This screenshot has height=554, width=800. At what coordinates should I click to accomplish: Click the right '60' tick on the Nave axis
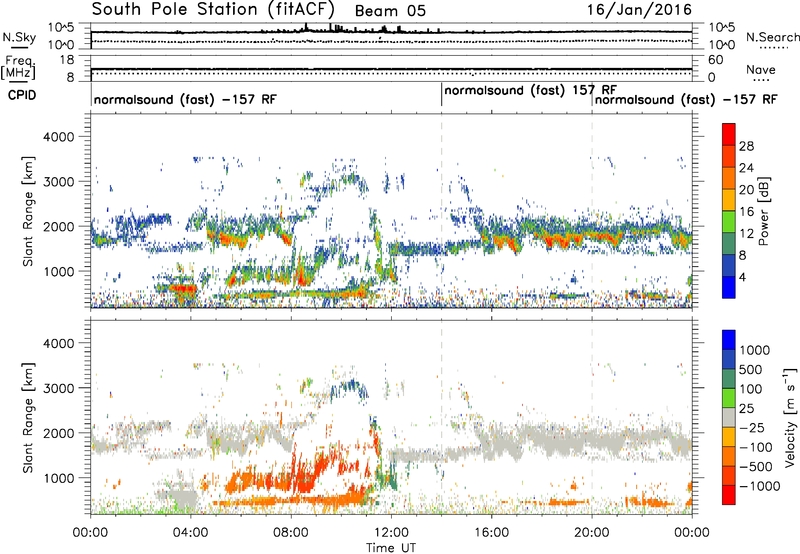[716, 60]
